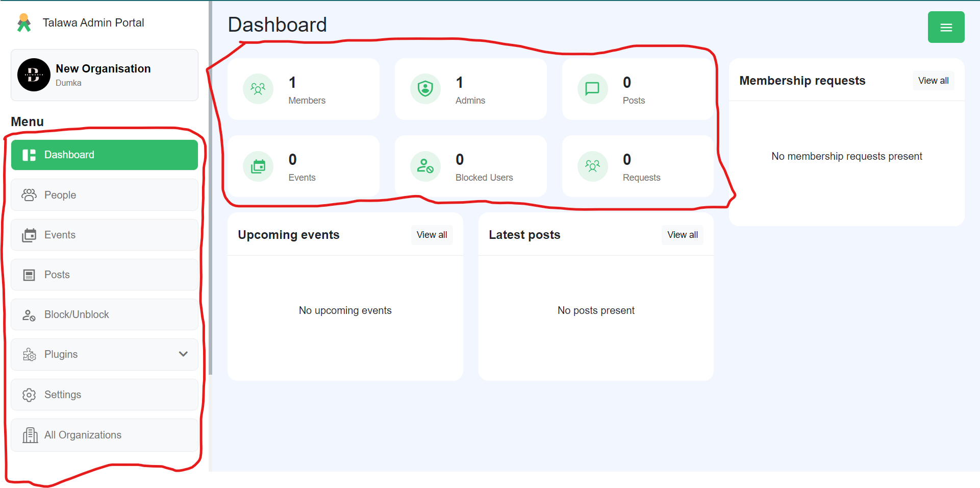This screenshot has width=980, height=488.
Task: Open the All Organizations building icon
Action: click(29, 435)
